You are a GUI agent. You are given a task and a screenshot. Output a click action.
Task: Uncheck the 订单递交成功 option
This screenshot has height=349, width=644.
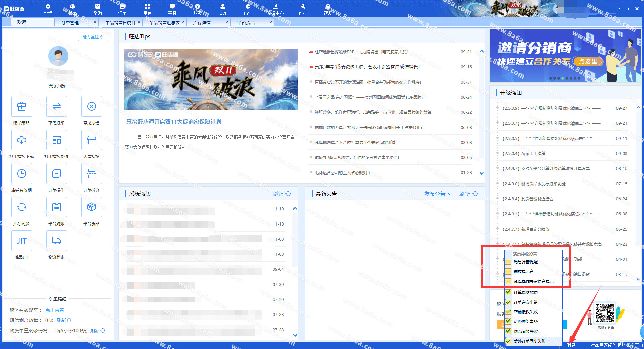pyautogui.click(x=508, y=292)
